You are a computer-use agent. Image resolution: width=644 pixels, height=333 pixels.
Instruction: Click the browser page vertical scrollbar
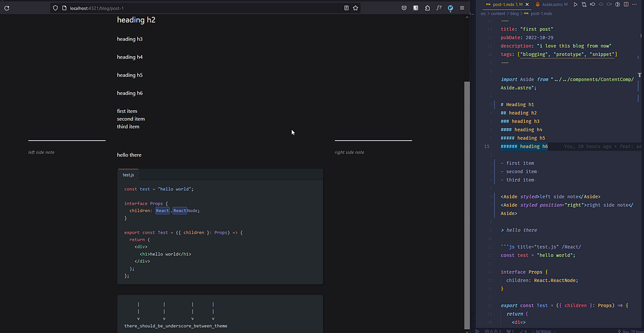click(x=468, y=193)
